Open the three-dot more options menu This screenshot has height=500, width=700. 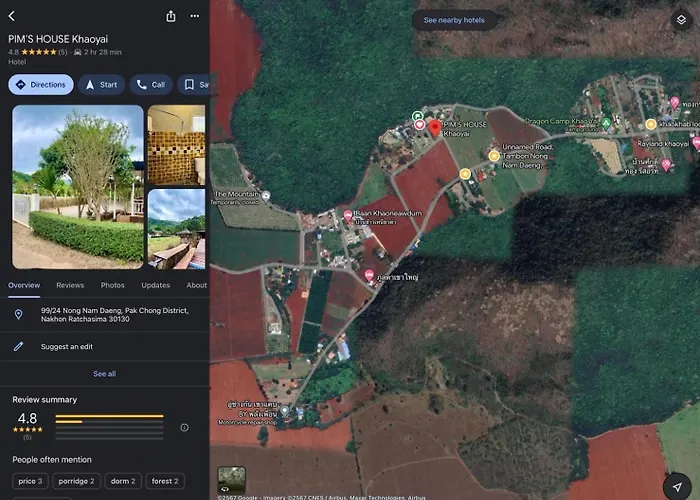pos(195,16)
